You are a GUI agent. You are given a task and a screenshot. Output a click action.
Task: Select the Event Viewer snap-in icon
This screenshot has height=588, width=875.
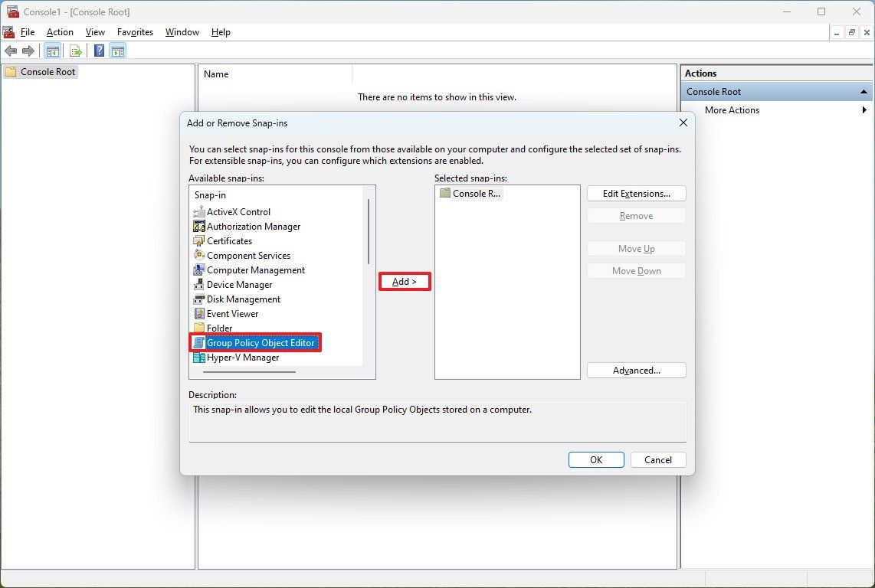[198, 313]
